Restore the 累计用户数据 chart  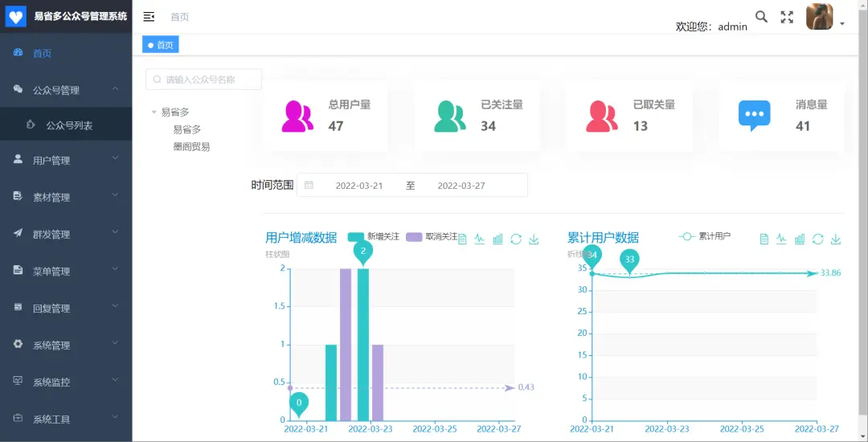pyautogui.click(x=817, y=239)
